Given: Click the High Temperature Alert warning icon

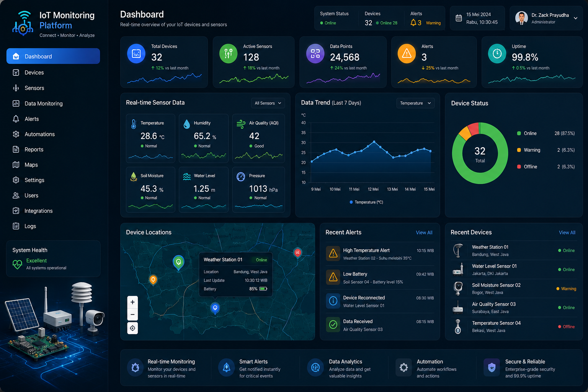Looking at the screenshot, I should 333,253.
